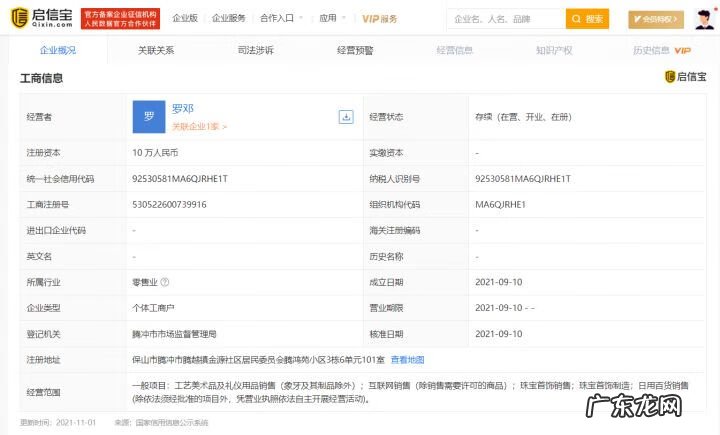Viewport: 720px width, 435px height.
Task: Switch to the 历史信息 VIP tab
Action: [x=662, y=50]
